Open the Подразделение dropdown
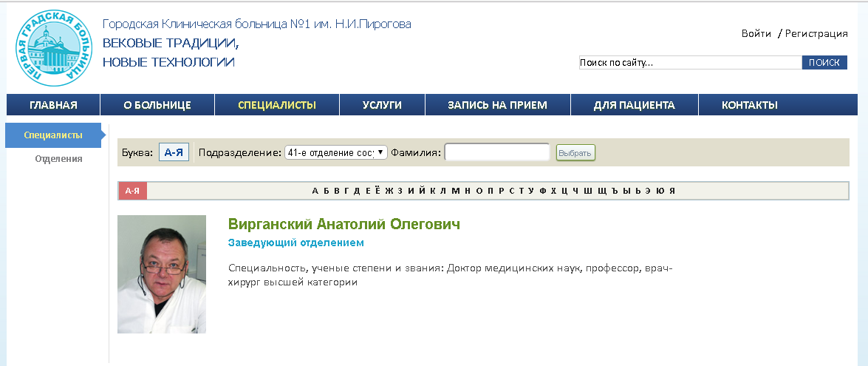Image resolution: width=868 pixels, height=366 pixels. point(335,152)
